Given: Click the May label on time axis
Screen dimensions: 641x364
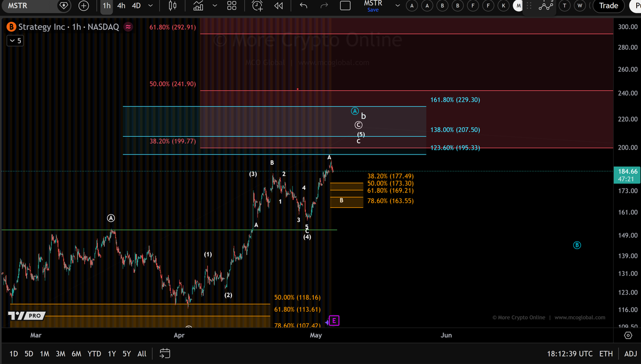Looking at the screenshot, I should (315, 335).
